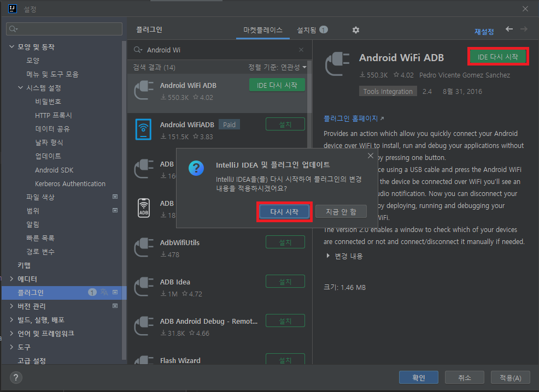Focus the settings search field

(x=65, y=29)
